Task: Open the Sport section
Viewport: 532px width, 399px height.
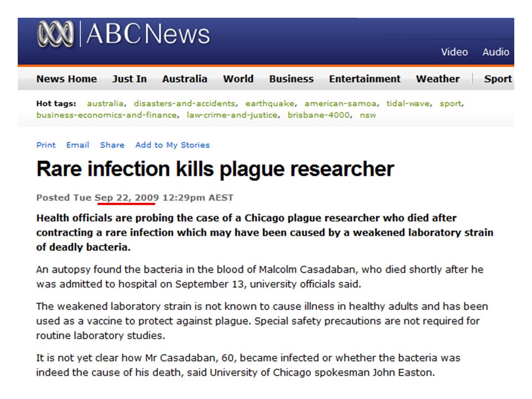Action: pos(498,79)
